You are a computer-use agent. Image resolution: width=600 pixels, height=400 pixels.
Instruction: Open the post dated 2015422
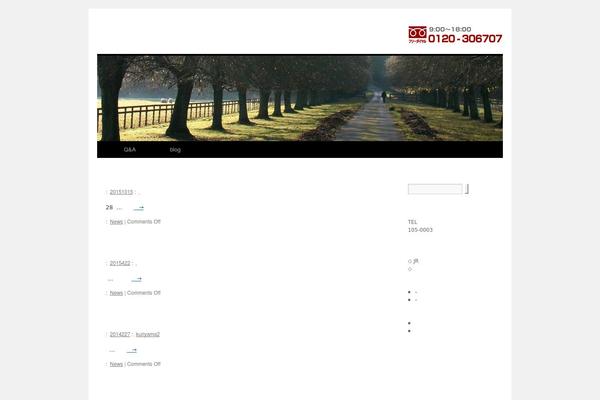120,263
